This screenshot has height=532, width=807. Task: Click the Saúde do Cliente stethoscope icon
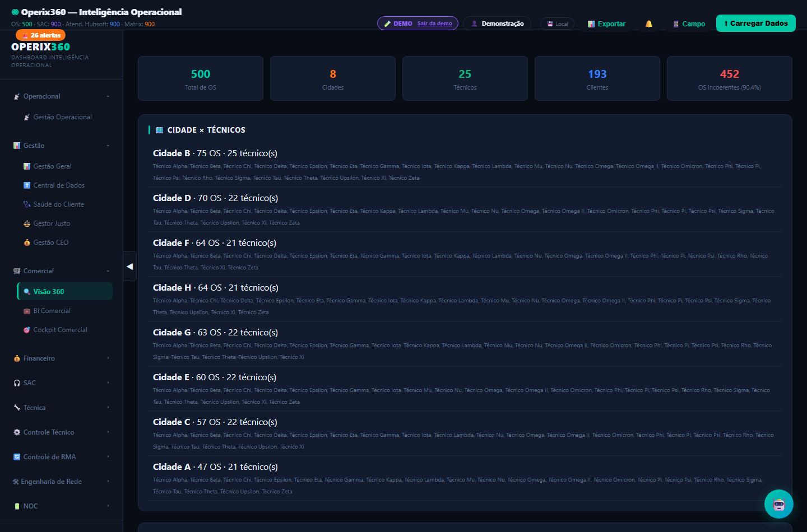pyautogui.click(x=27, y=204)
